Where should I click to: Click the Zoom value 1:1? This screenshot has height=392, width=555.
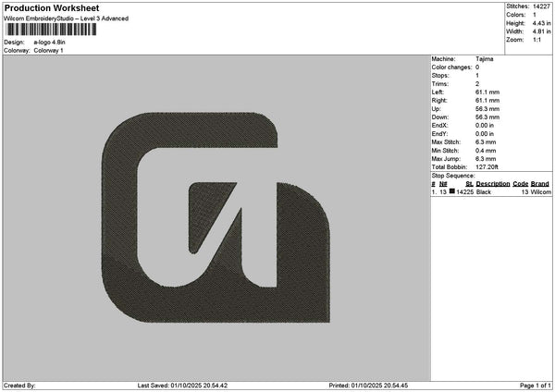pos(536,40)
